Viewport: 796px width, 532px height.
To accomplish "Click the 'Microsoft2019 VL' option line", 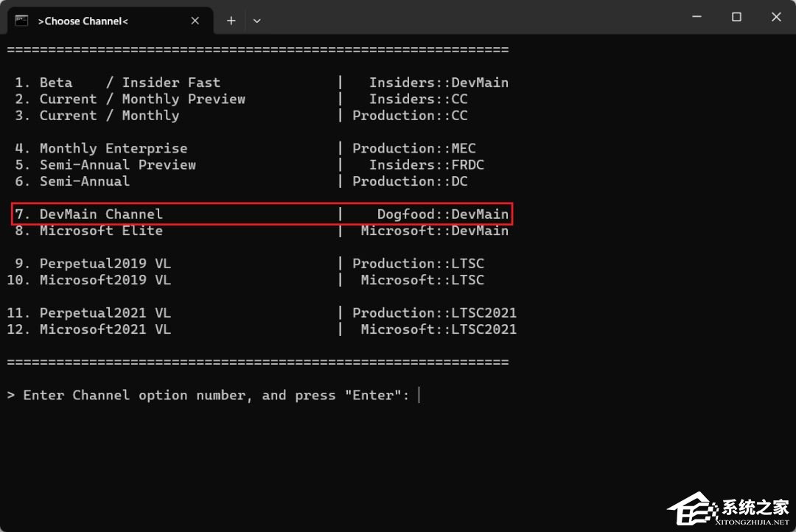I will 245,280.
